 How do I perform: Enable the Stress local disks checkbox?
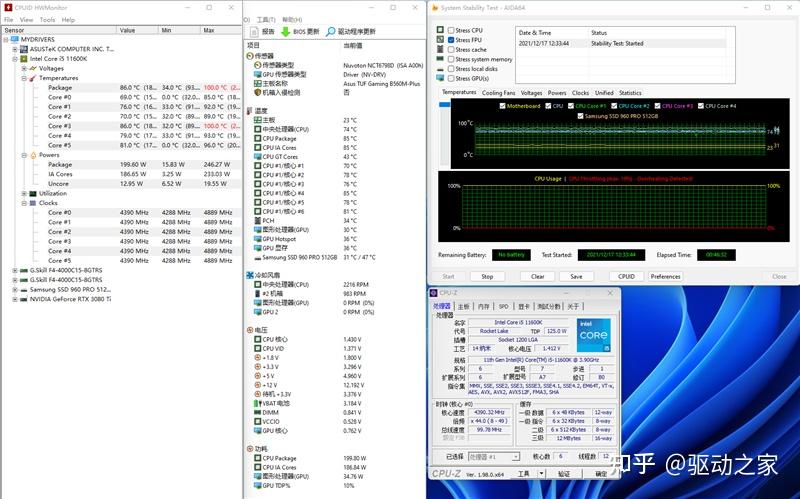point(451,68)
